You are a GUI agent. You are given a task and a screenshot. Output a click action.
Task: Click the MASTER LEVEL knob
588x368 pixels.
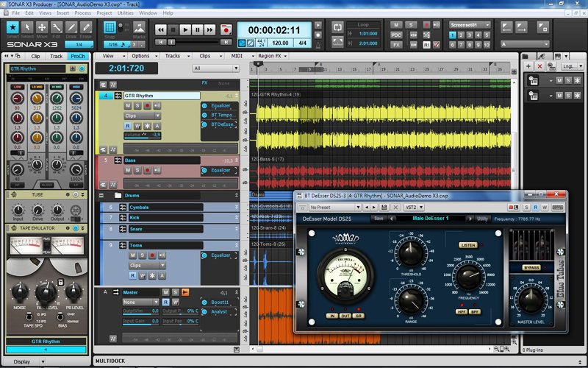[531, 300]
